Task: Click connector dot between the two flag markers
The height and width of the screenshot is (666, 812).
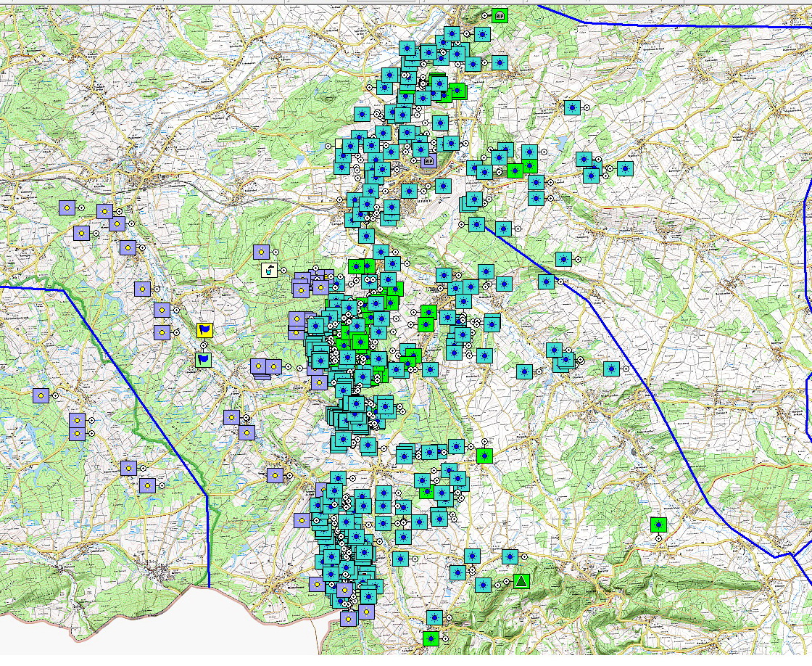Action: click(x=204, y=345)
